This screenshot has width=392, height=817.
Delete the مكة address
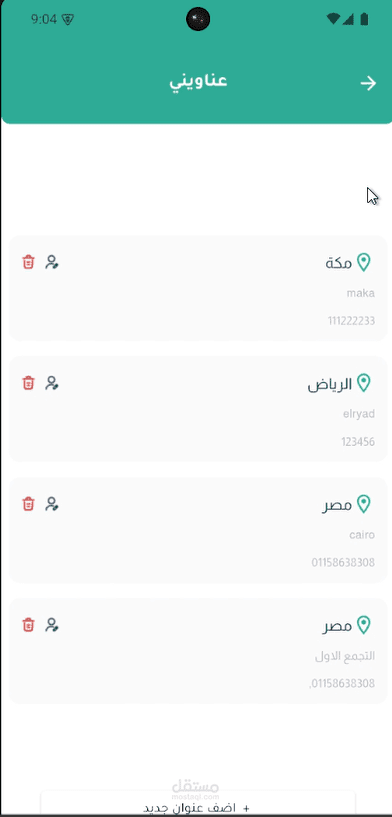point(28,262)
